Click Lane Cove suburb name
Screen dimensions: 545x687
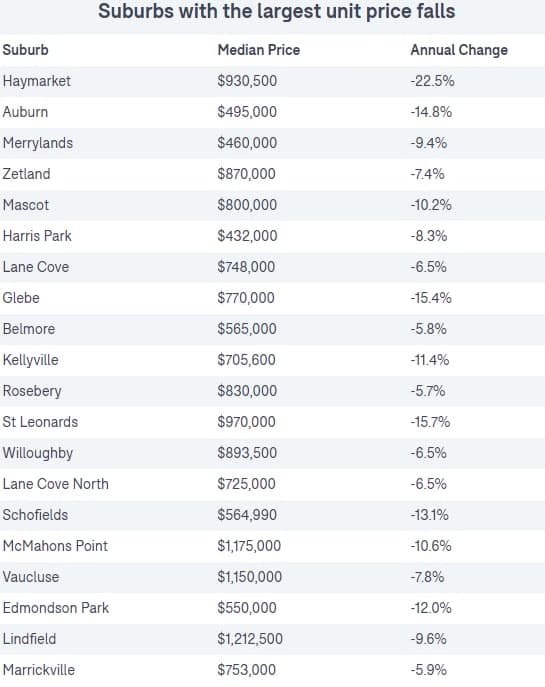(x=36, y=267)
